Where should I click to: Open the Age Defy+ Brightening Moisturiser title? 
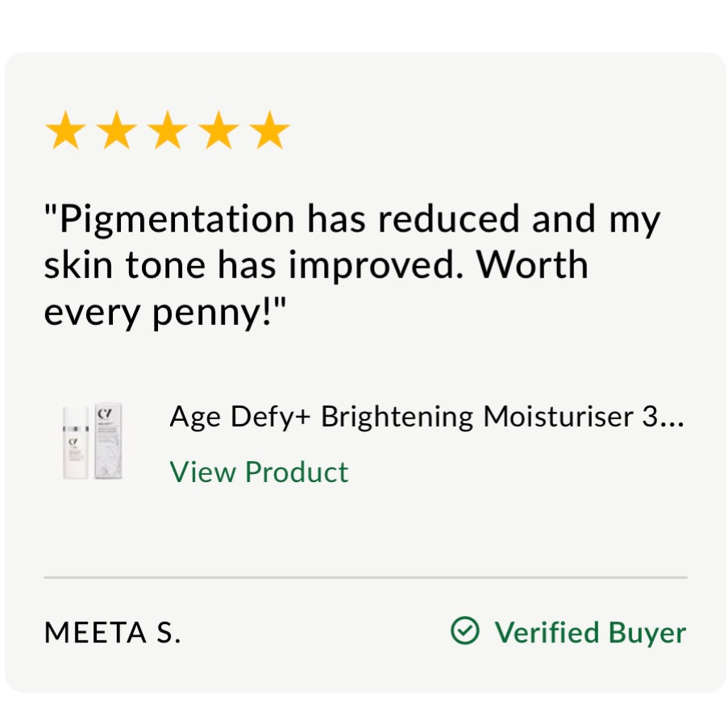[x=426, y=417]
